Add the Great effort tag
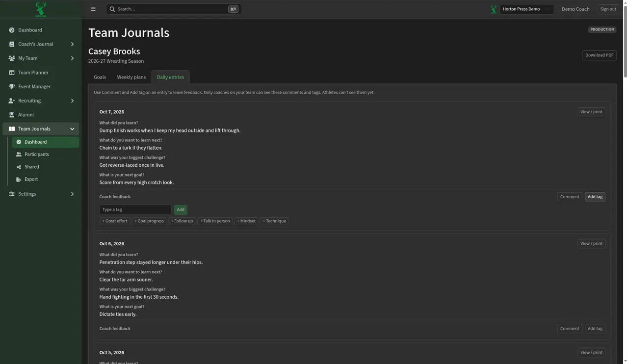The image size is (628, 364). tap(115, 221)
